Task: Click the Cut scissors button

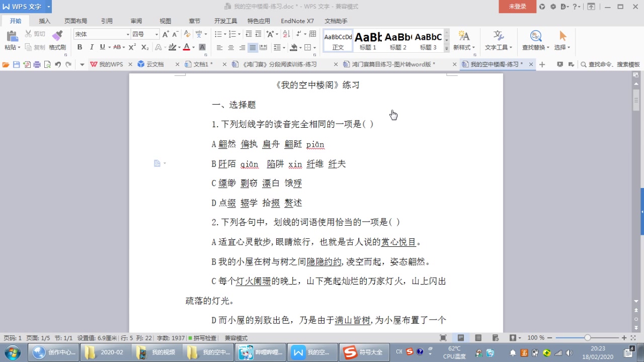Action: (35, 34)
